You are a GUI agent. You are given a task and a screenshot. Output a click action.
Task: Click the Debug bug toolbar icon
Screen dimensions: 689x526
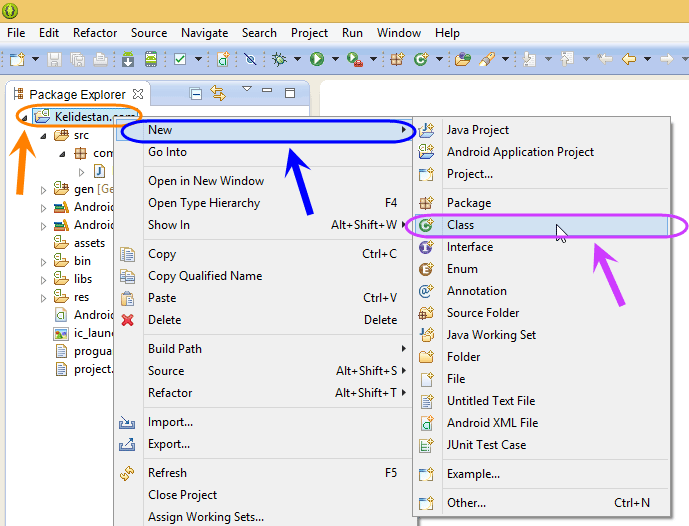coord(279,59)
